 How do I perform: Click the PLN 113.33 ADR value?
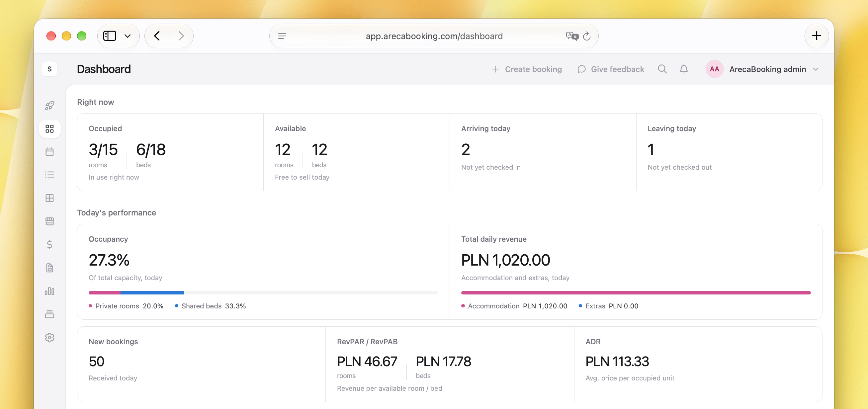[x=617, y=361]
